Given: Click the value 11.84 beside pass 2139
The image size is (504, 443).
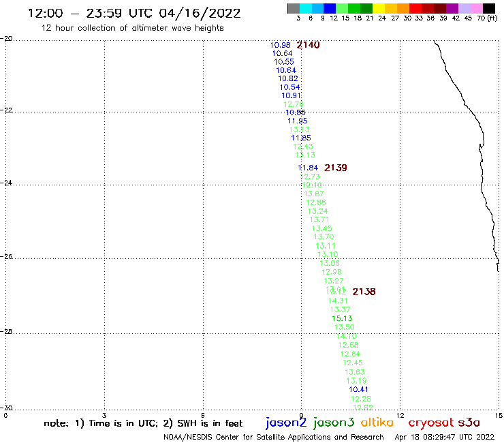Looking at the screenshot, I should (x=308, y=168).
